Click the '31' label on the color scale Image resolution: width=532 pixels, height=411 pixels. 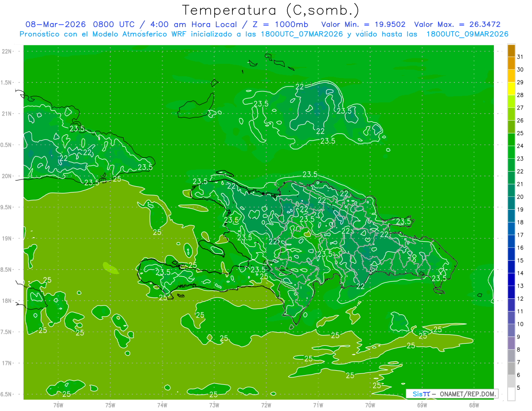(x=520, y=56)
